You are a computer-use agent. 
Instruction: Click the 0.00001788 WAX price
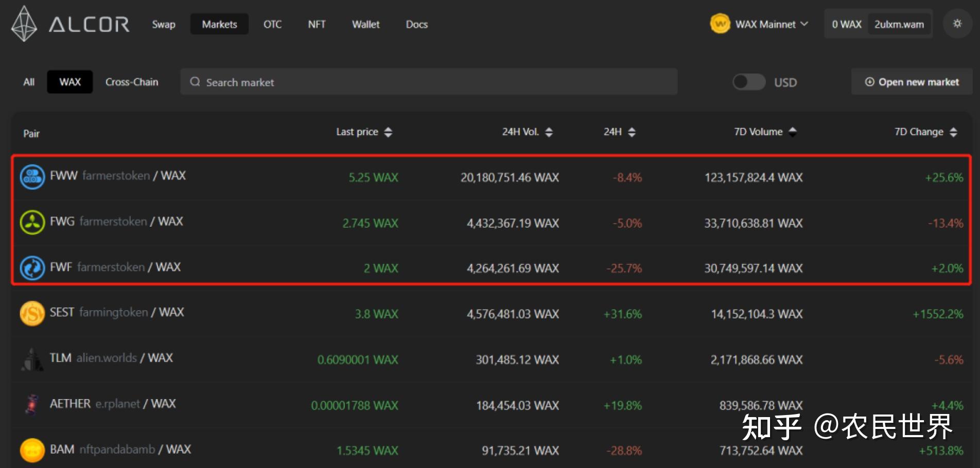pyautogui.click(x=355, y=405)
